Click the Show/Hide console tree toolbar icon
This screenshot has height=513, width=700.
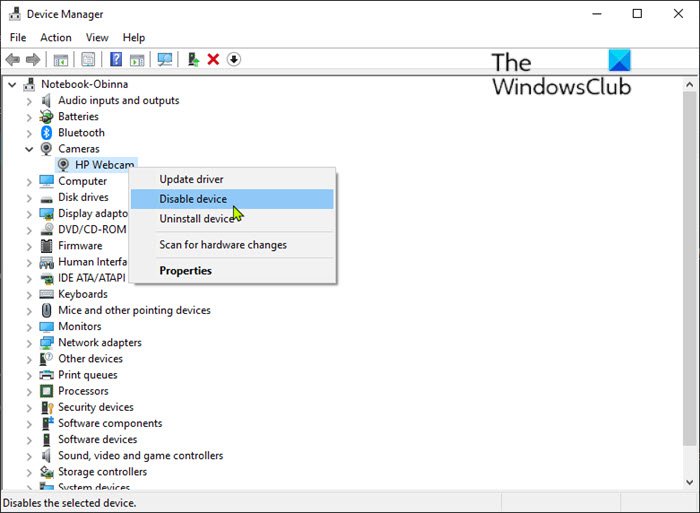61,59
